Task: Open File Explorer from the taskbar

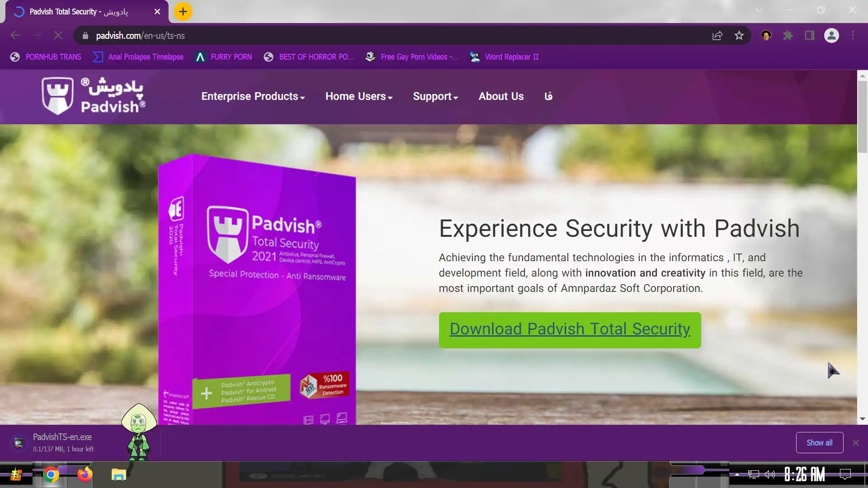Action: pyautogui.click(x=118, y=474)
